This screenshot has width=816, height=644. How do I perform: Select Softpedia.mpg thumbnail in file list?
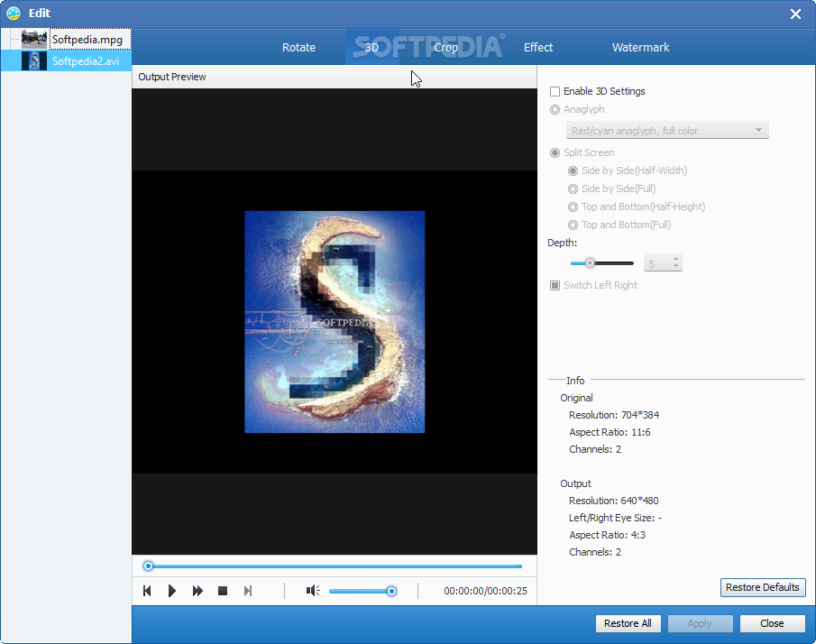click(34, 39)
